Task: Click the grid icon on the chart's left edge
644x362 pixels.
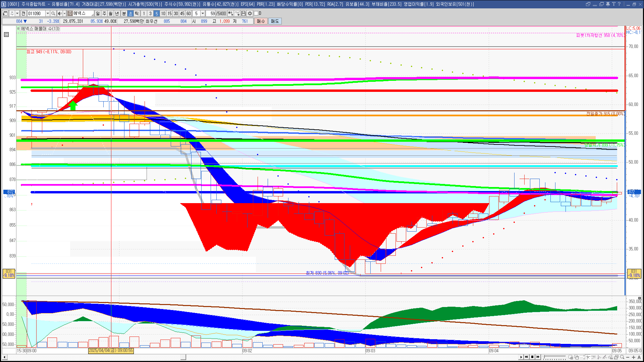Action: click(x=6, y=35)
